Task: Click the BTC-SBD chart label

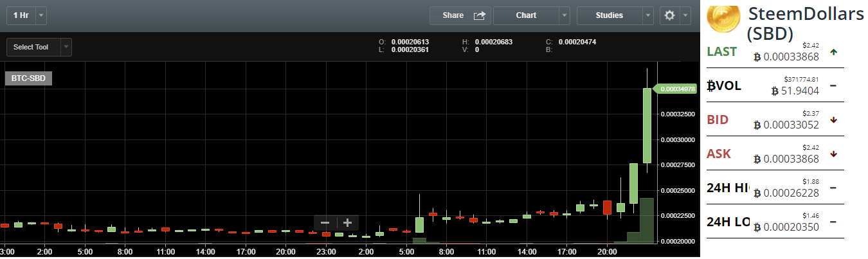Action: click(x=28, y=78)
